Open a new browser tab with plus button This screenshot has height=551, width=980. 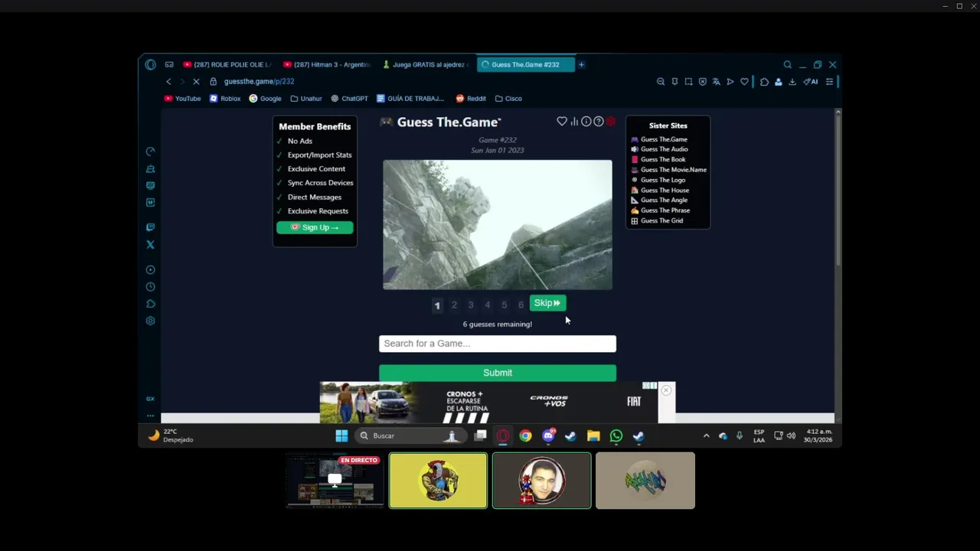(x=581, y=65)
